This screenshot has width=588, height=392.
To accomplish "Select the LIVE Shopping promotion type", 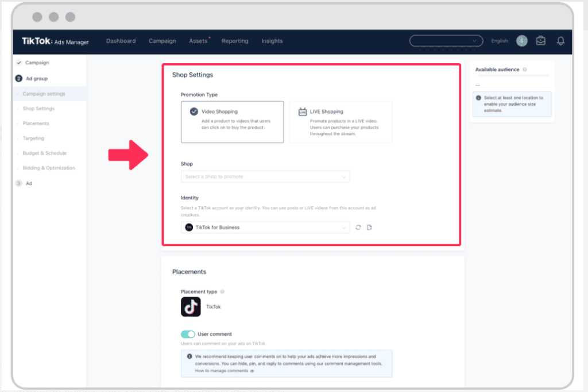I will (341, 122).
